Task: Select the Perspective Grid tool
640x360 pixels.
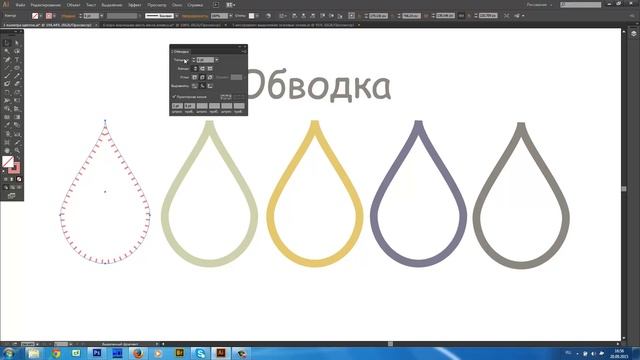Action: tap(17, 109)
